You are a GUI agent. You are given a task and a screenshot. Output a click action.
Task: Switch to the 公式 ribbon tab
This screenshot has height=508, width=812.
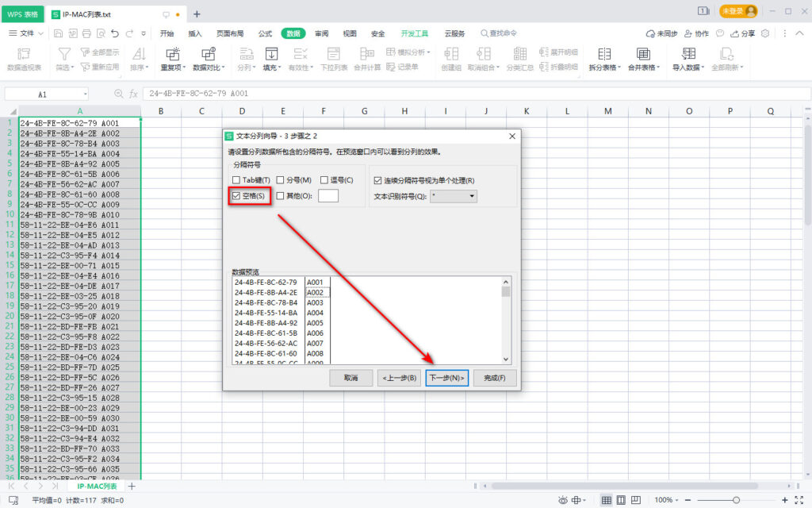pos(265,33)
